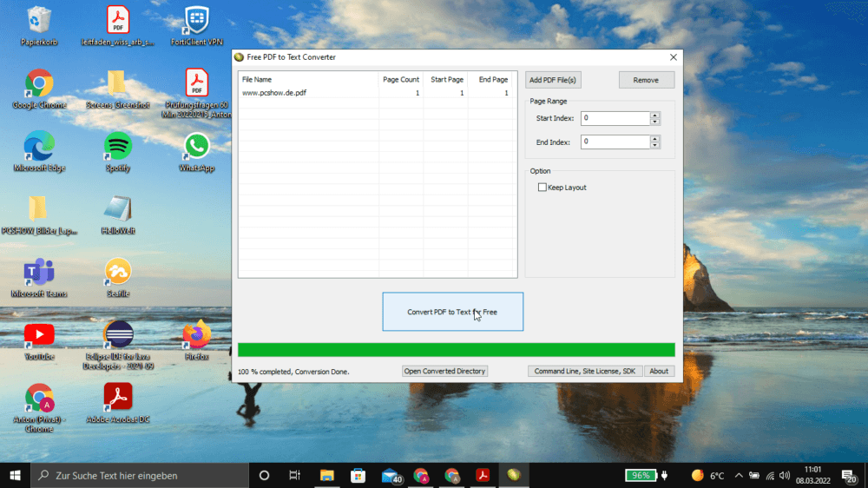868x488 pixels.
Task: Decrease Start Index with down arrow
Action: 654,122
